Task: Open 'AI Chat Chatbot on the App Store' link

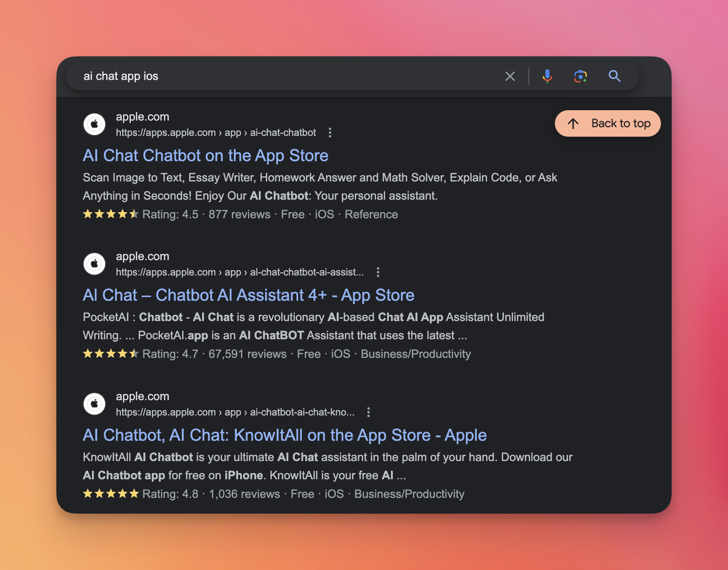Action: pos(205,156)
